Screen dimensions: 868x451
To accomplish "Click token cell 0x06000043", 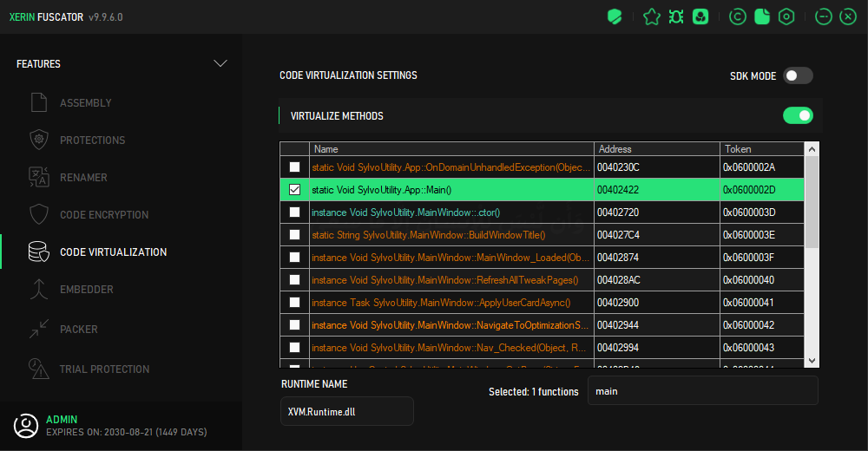I will [x=762, y=348].
